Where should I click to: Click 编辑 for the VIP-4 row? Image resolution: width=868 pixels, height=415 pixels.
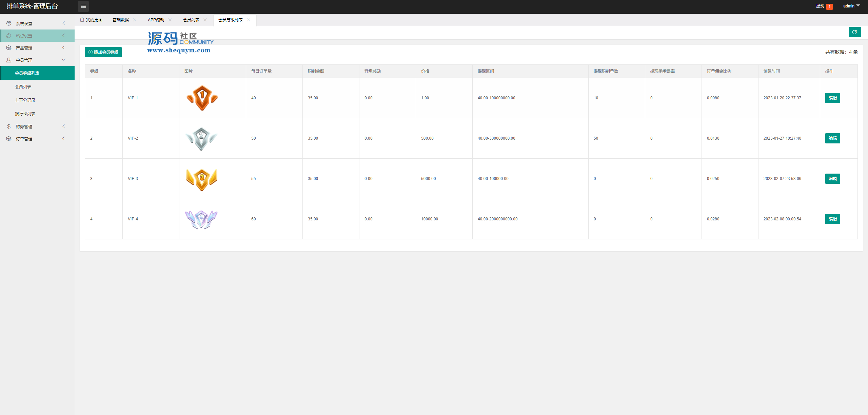click(832, 219)
